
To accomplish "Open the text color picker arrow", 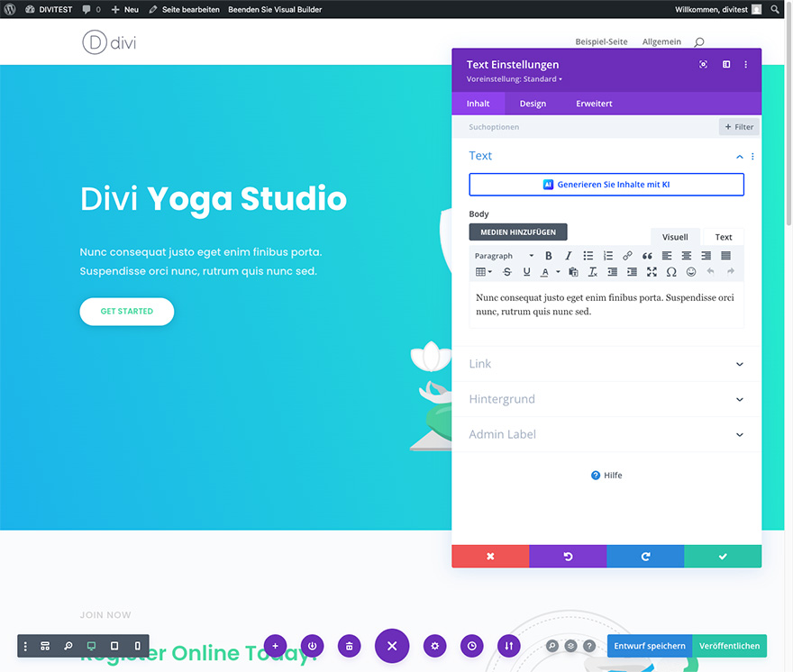I will 558,272.
